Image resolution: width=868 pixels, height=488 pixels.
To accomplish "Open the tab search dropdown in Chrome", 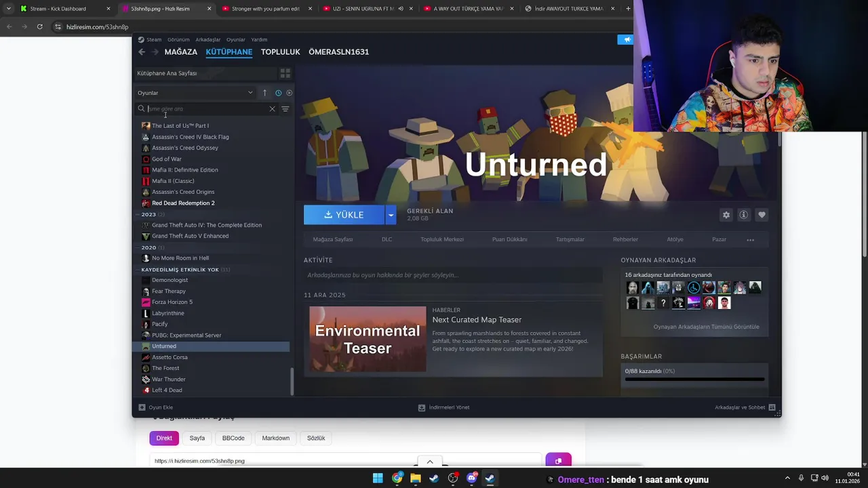I will [x=8, y=9].
